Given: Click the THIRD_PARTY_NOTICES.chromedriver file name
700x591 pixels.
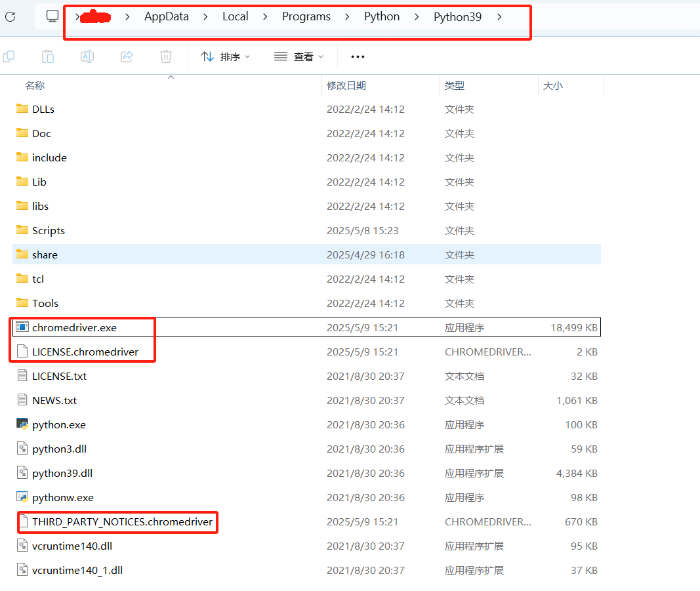Looking at the screenshot, I should point(122,522).
